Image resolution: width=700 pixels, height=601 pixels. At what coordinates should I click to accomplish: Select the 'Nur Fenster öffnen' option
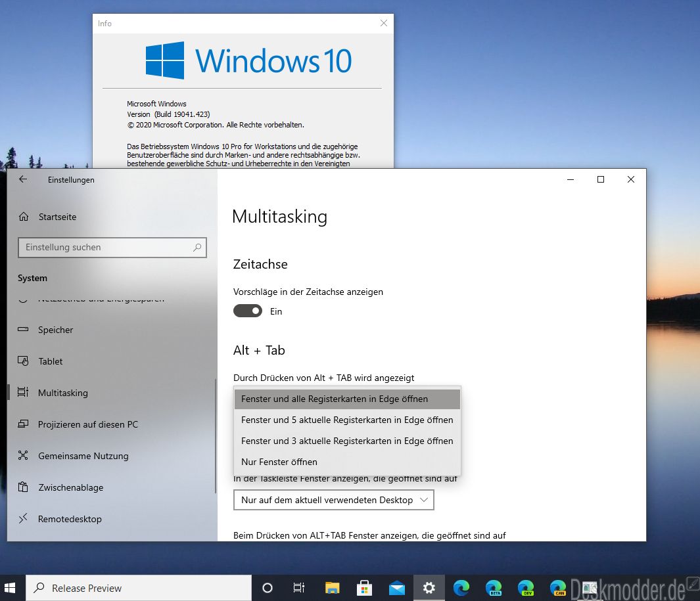coord(347,462)
